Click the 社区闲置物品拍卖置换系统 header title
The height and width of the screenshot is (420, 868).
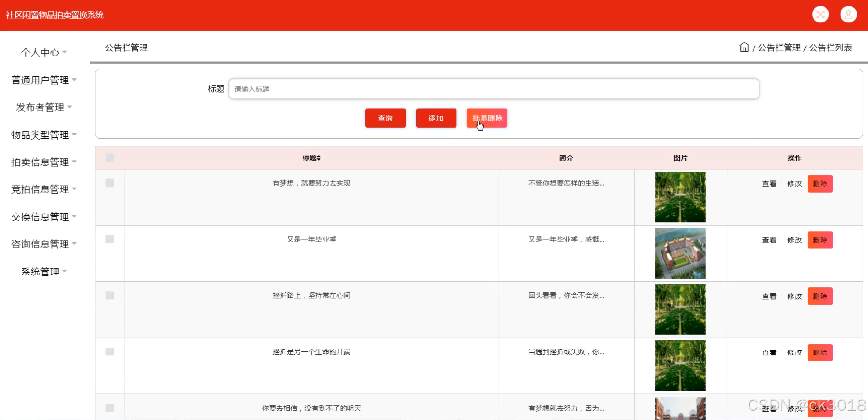55,15
